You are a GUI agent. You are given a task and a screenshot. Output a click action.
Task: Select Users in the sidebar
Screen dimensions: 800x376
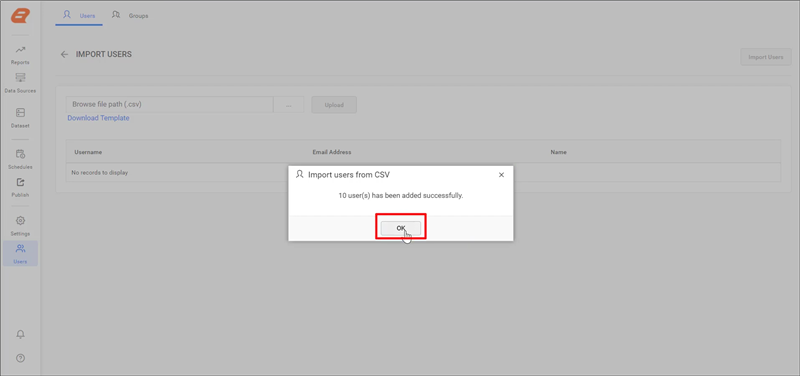(20, 254)
